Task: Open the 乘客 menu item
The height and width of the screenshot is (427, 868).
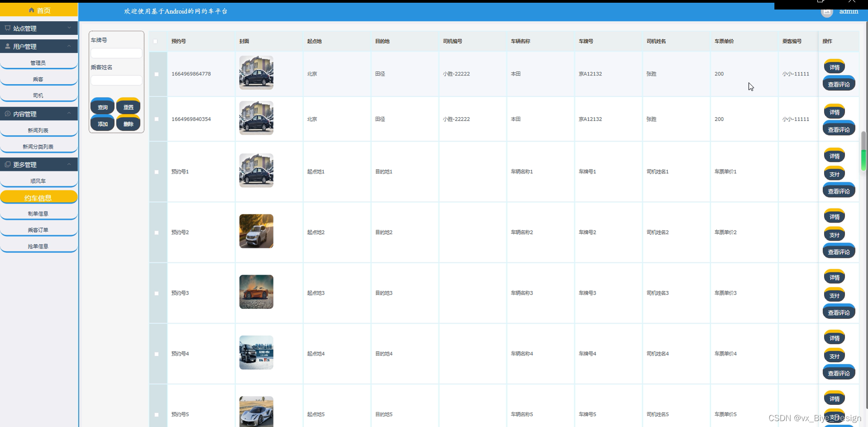Action: [x=38, y=79]
